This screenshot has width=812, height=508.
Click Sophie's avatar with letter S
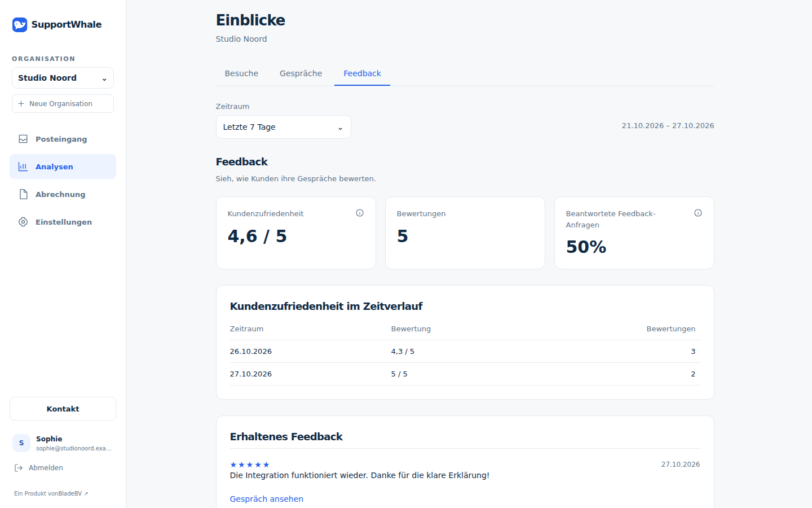[21, 443]
